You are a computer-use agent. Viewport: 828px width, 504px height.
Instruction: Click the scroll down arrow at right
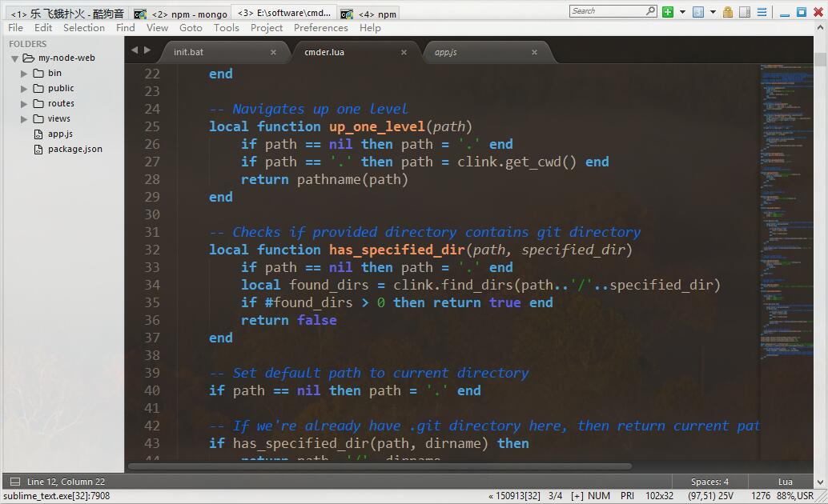click(820, 482)
